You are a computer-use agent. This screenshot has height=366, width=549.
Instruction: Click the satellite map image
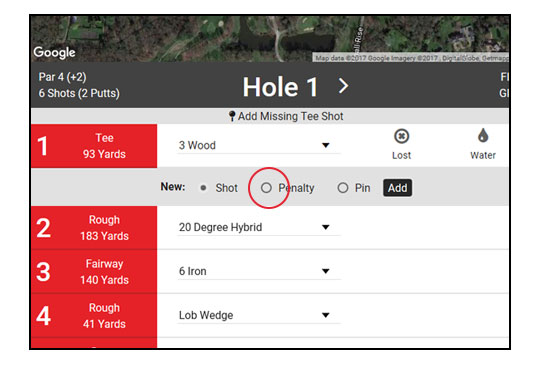[x=270, y=39]
